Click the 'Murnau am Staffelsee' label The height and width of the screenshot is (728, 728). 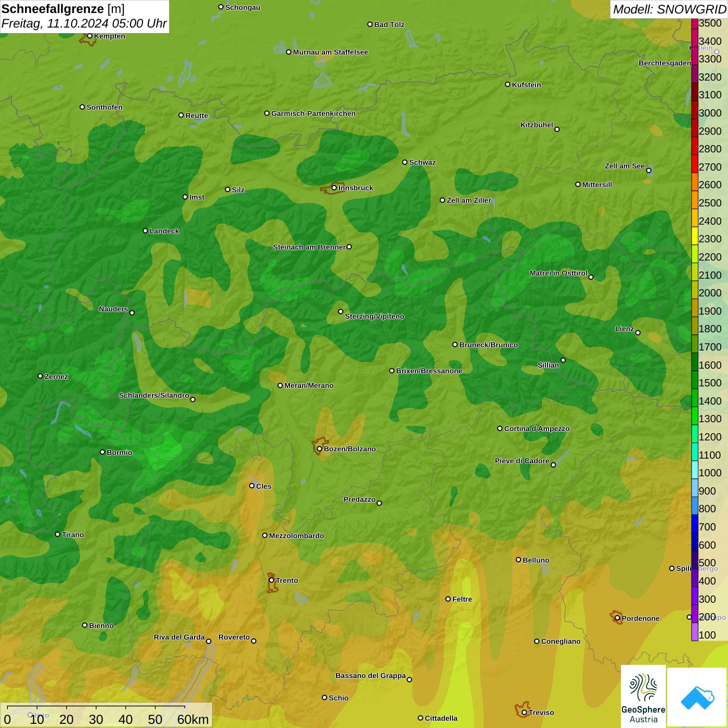coord(330,52)
